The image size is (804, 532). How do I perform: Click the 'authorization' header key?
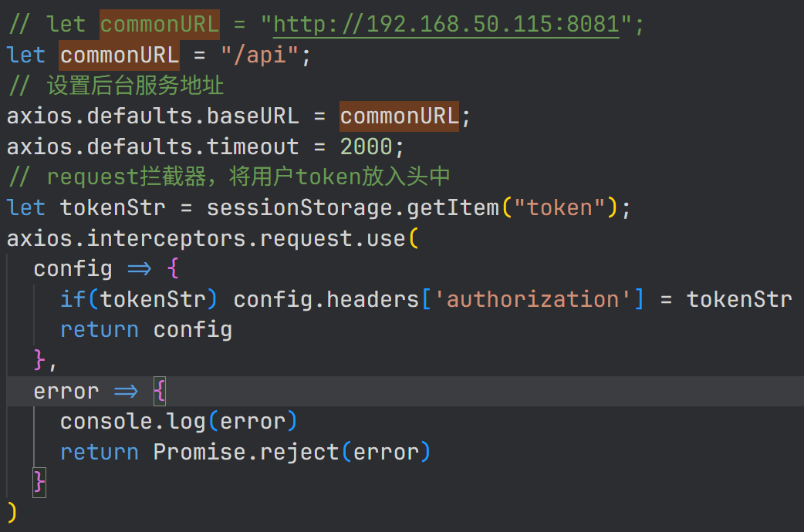532,299
